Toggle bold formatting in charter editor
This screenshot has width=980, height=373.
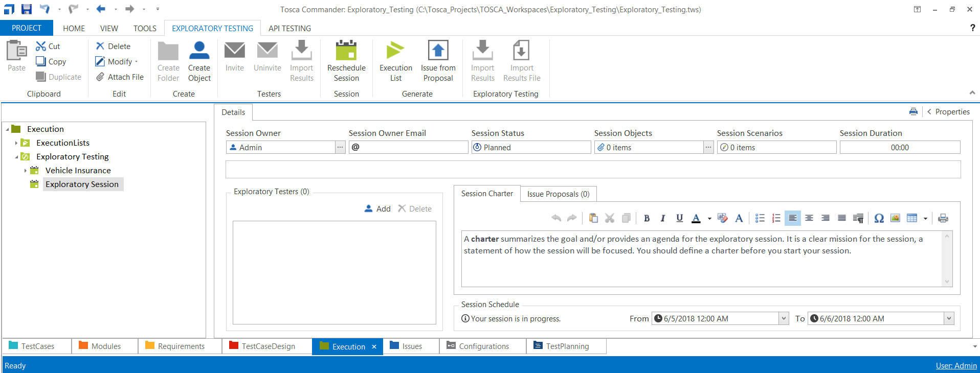[647, 218]
